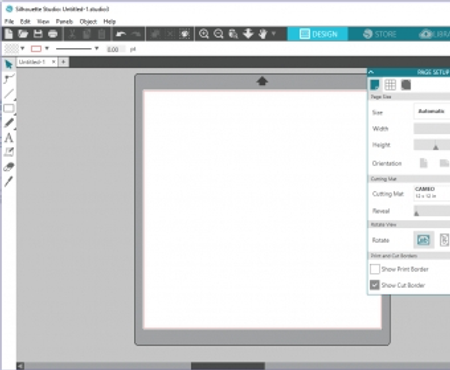Screen dimensions: 450x370
Task: Undo the last action
Action: click(x=121, y=34)
